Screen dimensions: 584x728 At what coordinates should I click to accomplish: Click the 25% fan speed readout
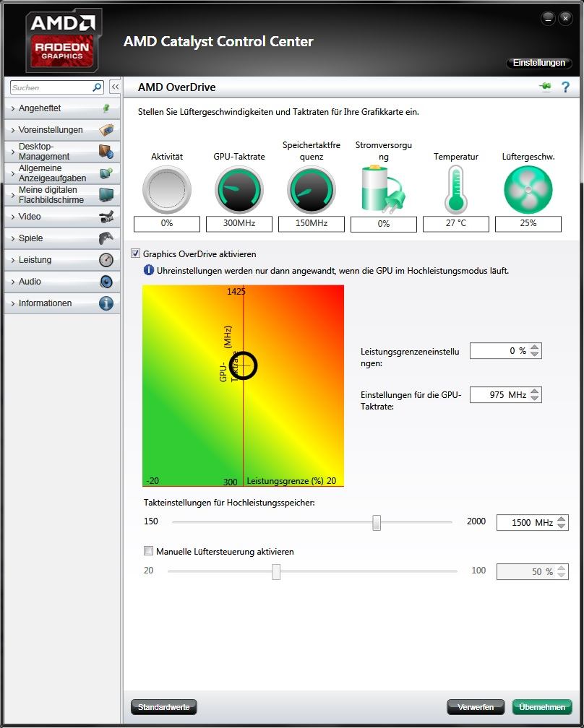pyautogui.click(x=528, y=223)
